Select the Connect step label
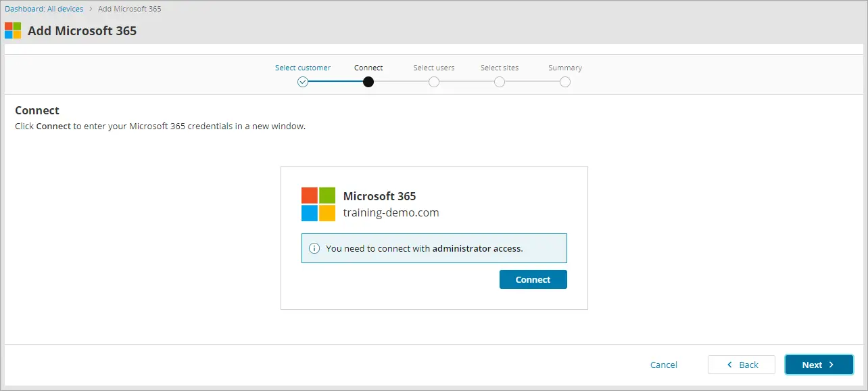 [368, 68]
